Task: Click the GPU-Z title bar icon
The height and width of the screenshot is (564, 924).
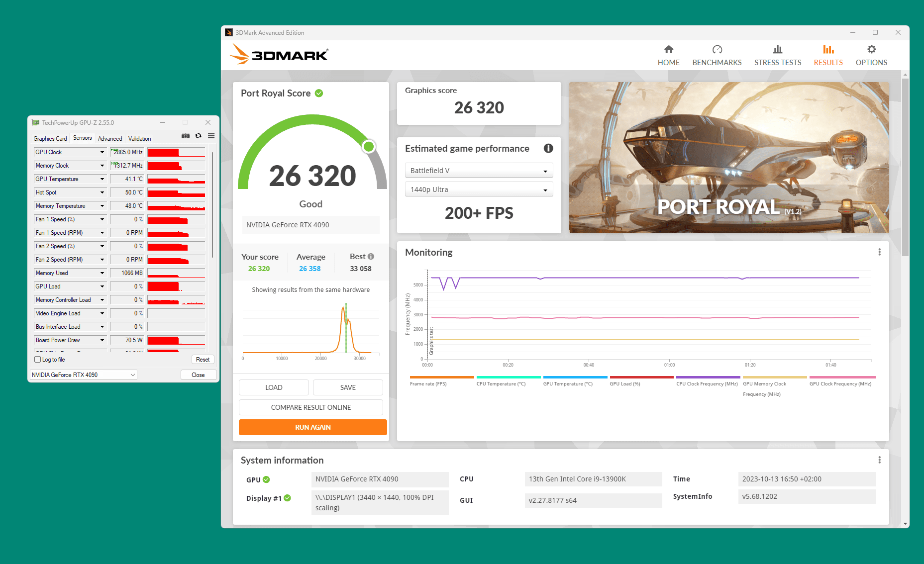Action: pyautogui.click(x=36, y=122)
